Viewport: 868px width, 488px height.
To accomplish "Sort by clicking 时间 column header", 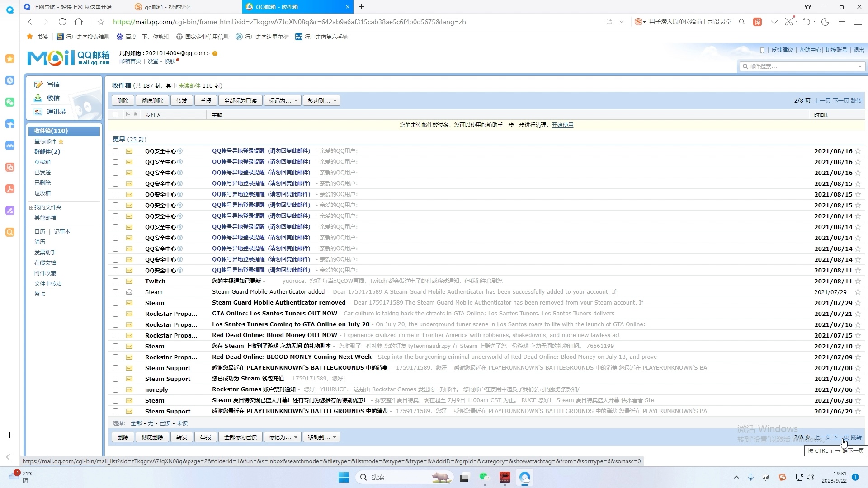I will coord(821,115).
